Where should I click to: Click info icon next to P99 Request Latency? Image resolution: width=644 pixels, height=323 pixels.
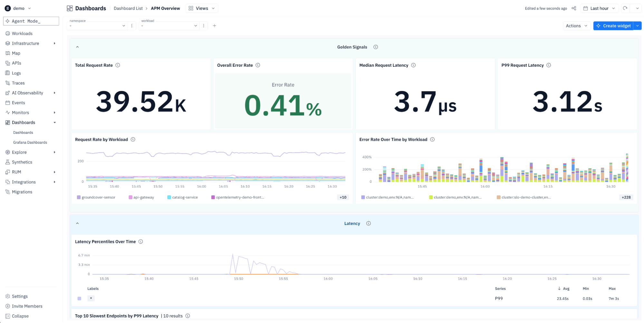(549, 65)
